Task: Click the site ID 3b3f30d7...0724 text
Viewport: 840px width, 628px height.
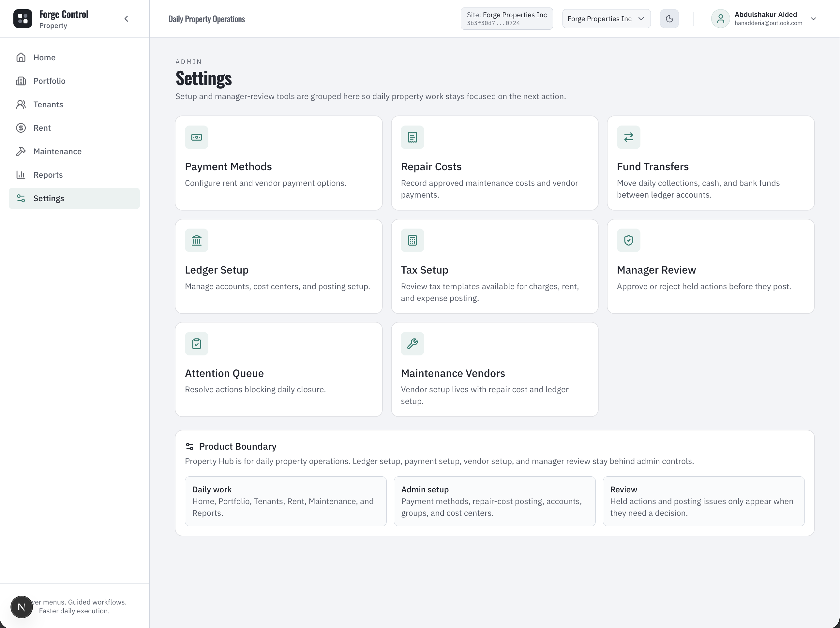Action: coord(493,23)
